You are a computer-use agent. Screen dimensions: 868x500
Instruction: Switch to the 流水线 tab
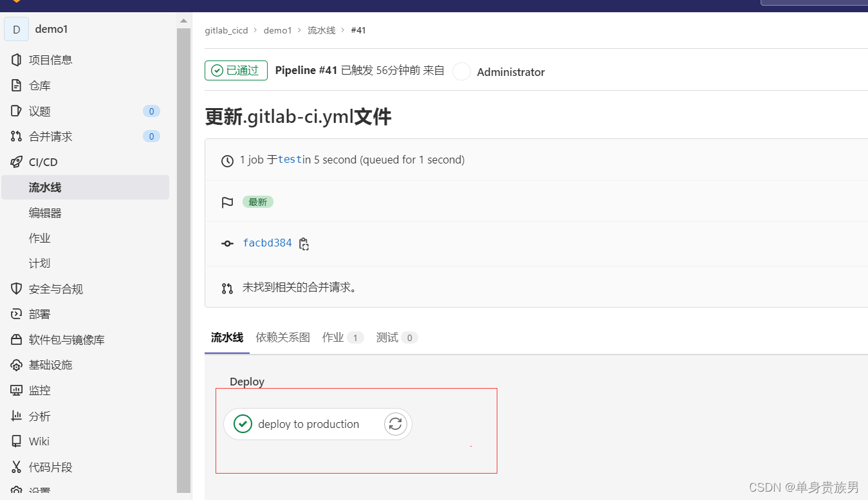pyautogui.click(x=227, y=338)
